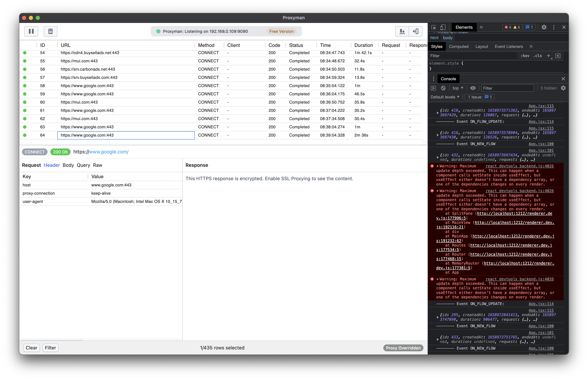Screen dimensions: 588x380
Task: Open the Default levels dropdown
Action: pos(445,97)
